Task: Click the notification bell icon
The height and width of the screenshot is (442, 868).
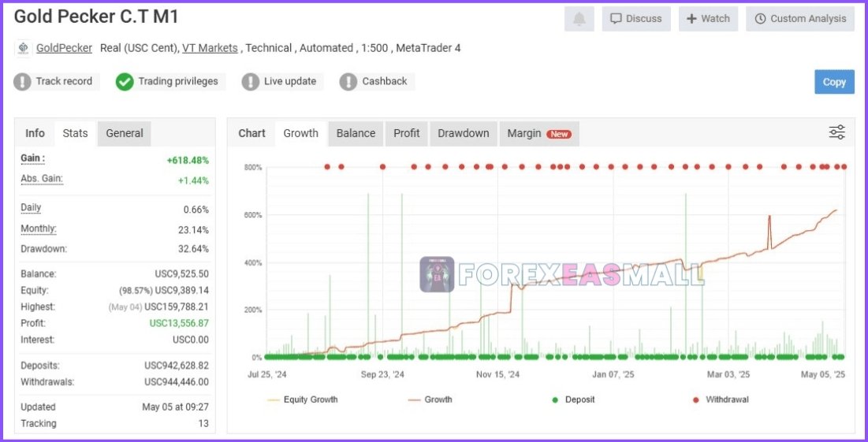Action: (x=579, y=19)
